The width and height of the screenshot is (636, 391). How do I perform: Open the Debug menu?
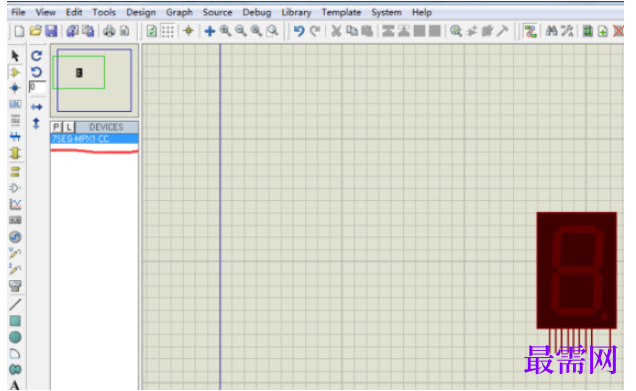(257, 13)
